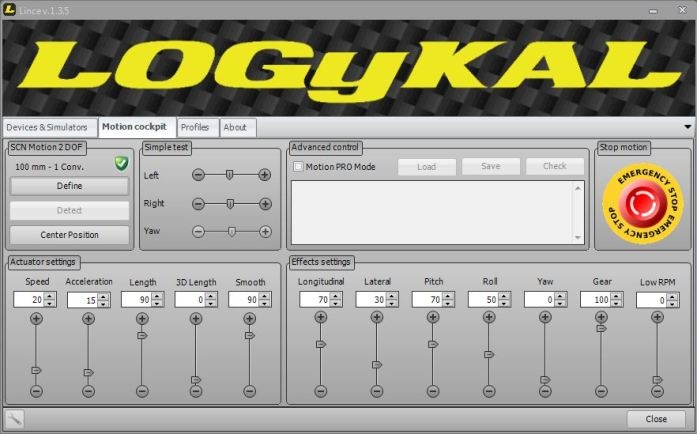Viewport: 697px width, 434px height.
Task: Click the Close button at bottom
Action: (656, 419)
